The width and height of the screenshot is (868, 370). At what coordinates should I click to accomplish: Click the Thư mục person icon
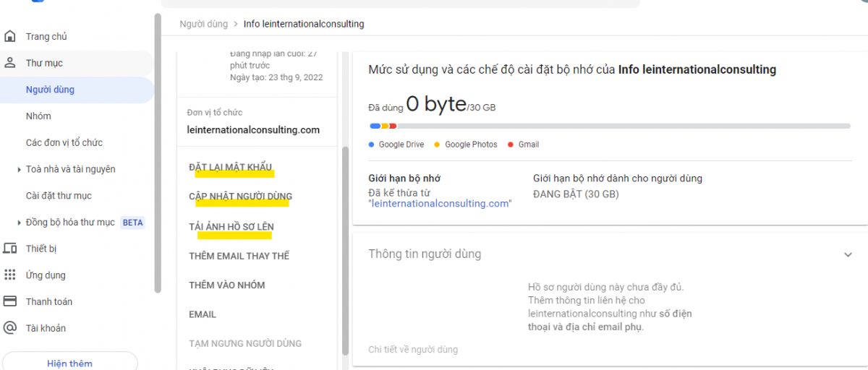[x=10, y=63]
